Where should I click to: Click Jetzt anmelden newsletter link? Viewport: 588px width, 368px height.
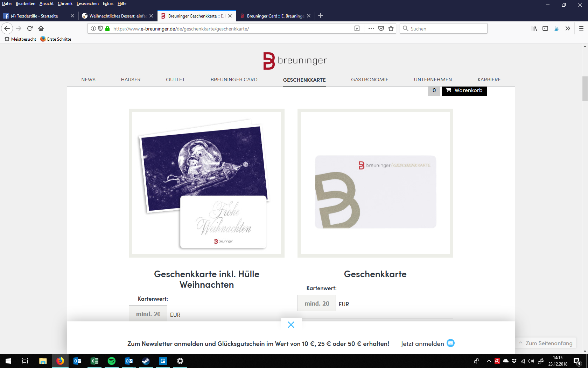[427, 343]
